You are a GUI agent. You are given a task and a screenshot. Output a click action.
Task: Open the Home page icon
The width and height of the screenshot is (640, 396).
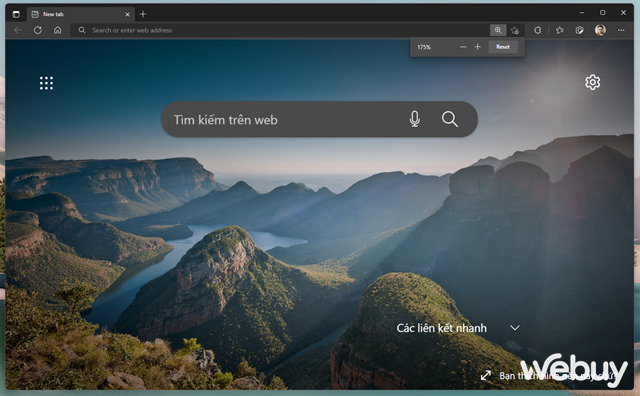(58, 30)
